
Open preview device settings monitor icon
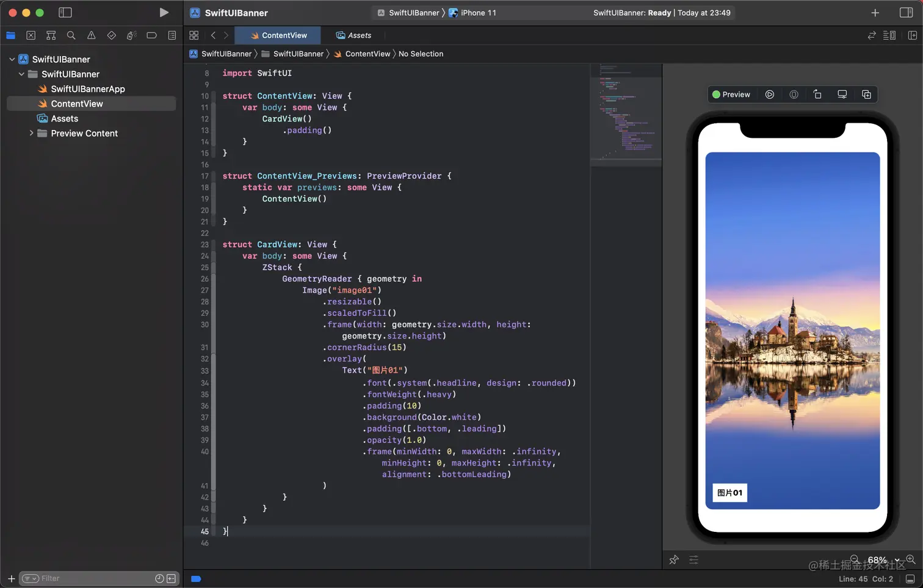[x=842, y=95]
